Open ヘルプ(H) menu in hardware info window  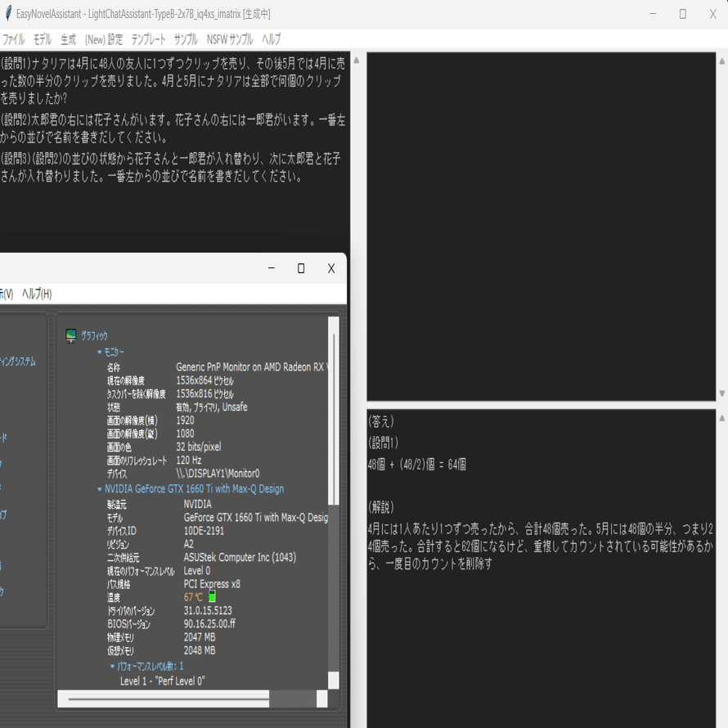37,294
